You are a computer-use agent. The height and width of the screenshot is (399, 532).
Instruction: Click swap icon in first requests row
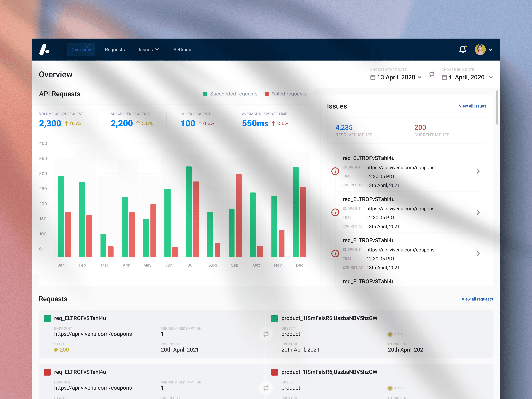266,334
